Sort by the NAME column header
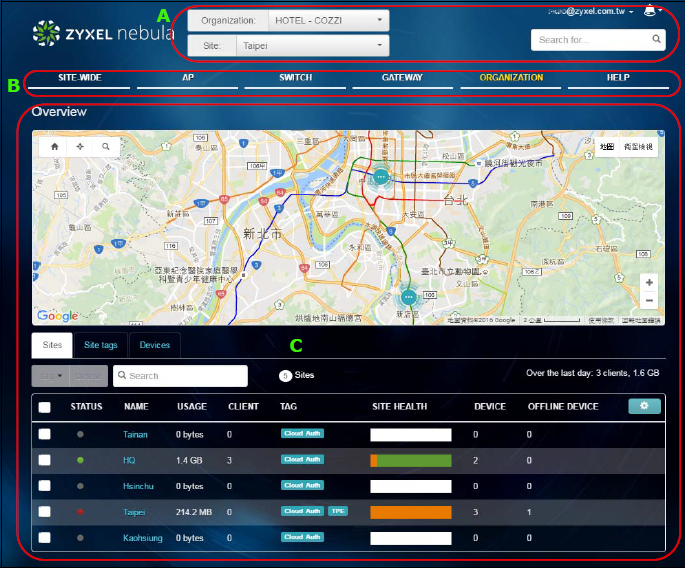Screen dimensions: 685x568 136,407
